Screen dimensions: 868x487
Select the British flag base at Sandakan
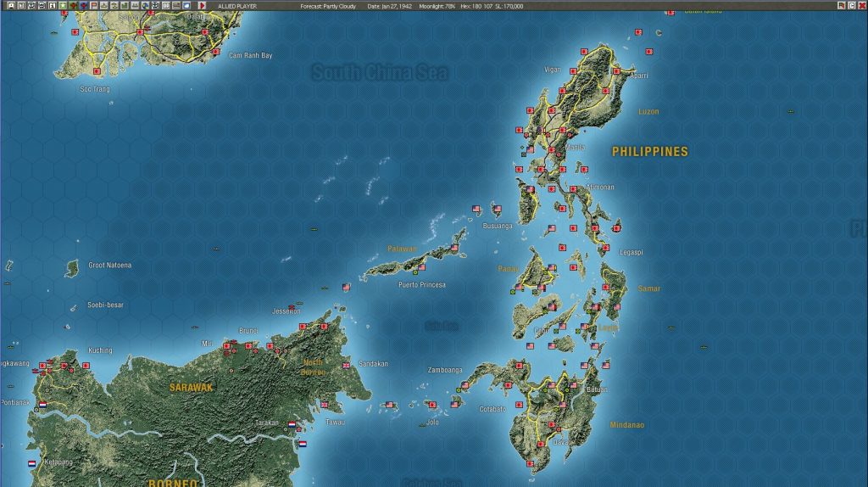coord(346,365)
